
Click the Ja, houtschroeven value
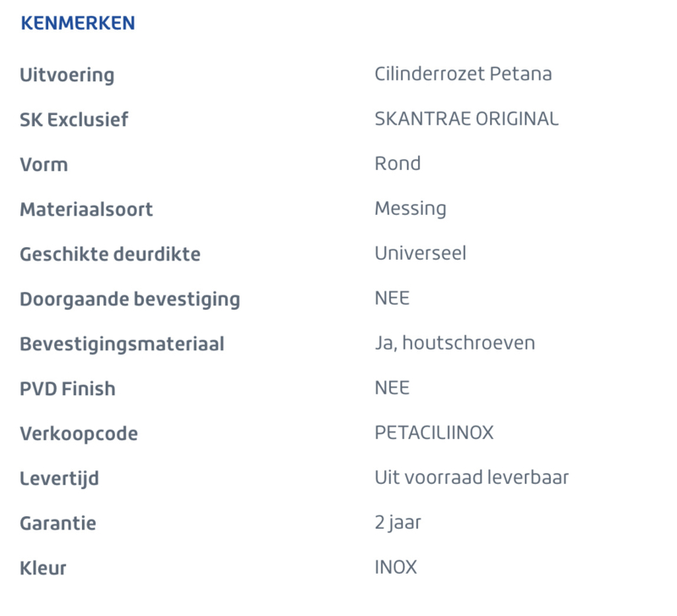coord(454,344)
